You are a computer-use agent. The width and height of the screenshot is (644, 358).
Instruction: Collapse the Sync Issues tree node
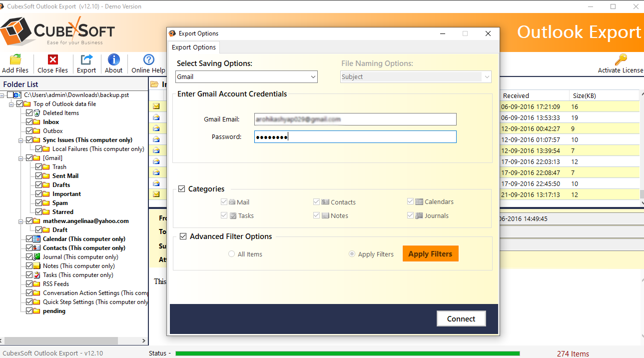pyautogui.click(x=21, y=140)
